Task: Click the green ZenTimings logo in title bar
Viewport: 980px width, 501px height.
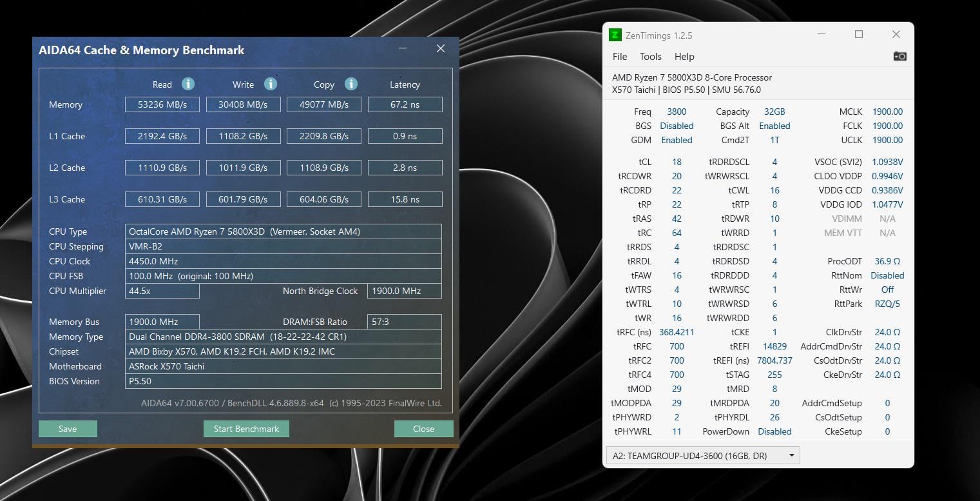Action: pyautogui.click(x=615, y=35)
